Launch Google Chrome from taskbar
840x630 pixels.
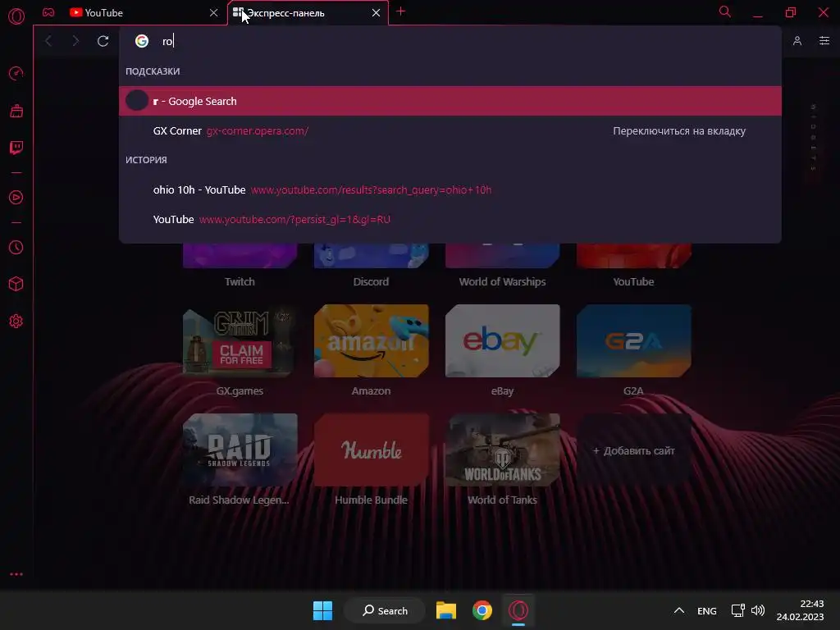pyautogui.click(x=482, y=610)
